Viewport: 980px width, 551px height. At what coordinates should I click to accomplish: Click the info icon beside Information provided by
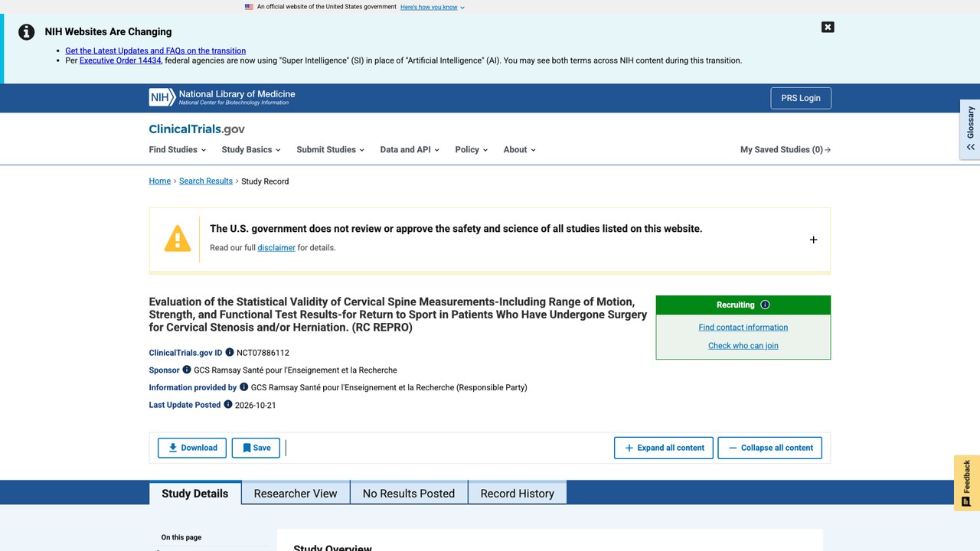coord(244,387)
